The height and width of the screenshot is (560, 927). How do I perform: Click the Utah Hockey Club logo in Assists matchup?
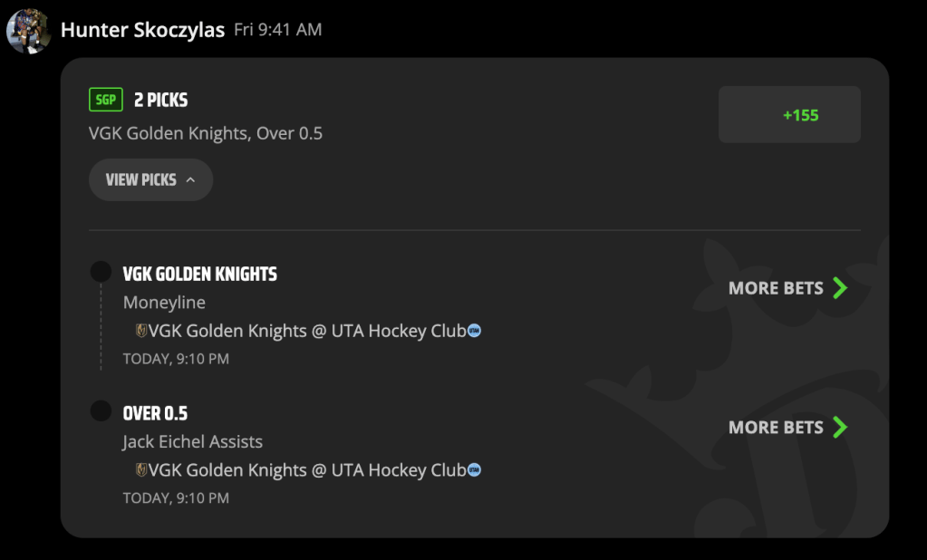tap(474, 470)
